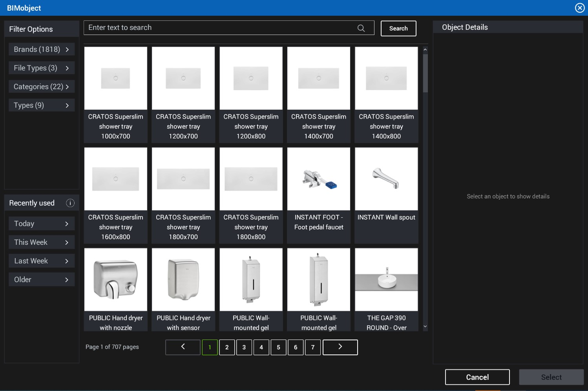Screen dimensions: 588x391
Task: Select CRATOS shower tray 1800x800 thumbnail
Action: (x=251, y=179)
